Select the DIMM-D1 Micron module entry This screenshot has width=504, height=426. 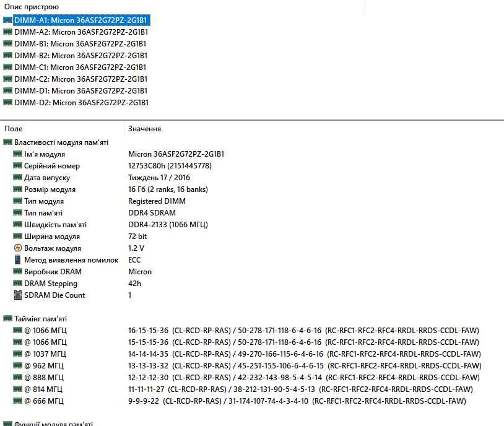pyautogui.click(x=81, y=90)
